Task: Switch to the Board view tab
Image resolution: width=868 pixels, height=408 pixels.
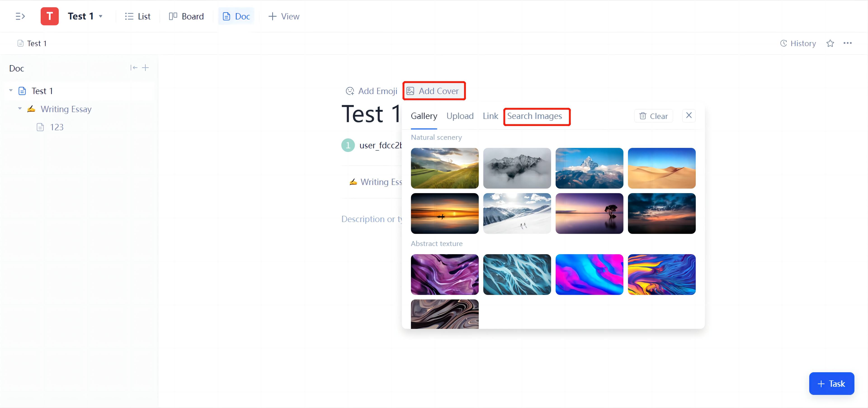Action: click(186, 16)
